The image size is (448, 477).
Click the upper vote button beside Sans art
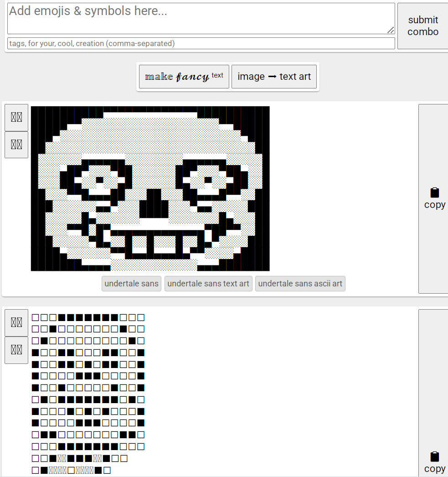pyautogui.click(x=16, y=118)
